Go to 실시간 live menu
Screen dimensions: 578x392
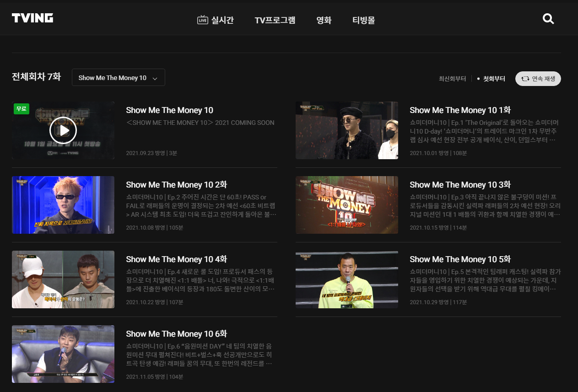[x=222, y=20]
